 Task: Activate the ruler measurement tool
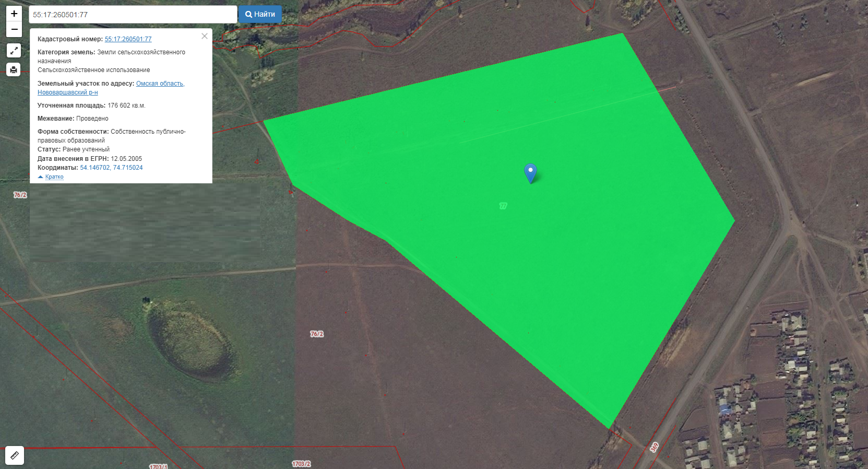[x=15, y=455]
